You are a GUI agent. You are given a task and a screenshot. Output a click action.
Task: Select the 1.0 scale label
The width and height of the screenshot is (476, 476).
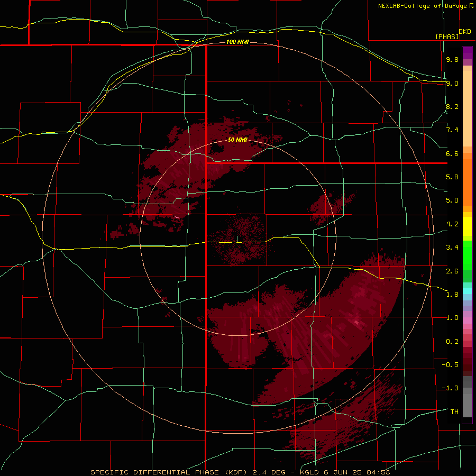(x=452, y=318)
